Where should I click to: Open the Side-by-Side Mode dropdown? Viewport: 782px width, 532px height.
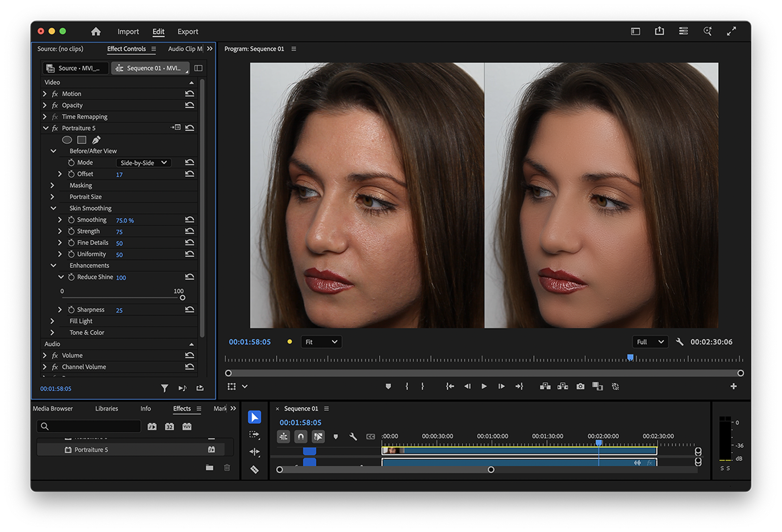coord(144,163)
